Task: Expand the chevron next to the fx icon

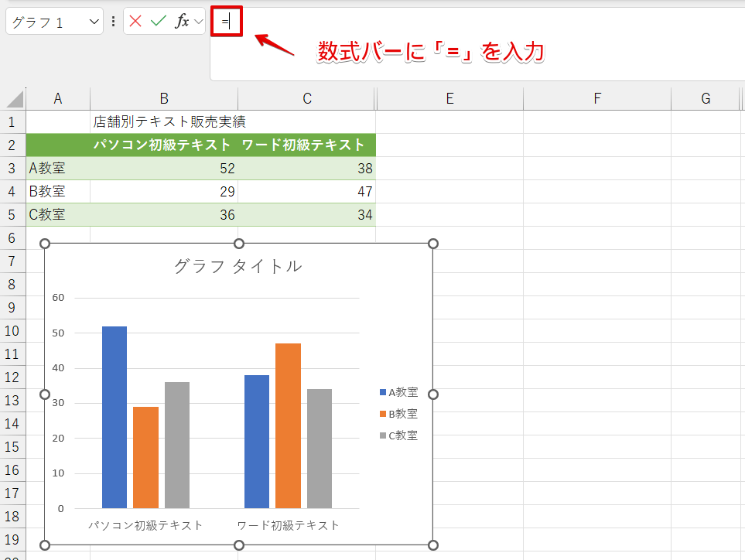Action: coord(199,22)
